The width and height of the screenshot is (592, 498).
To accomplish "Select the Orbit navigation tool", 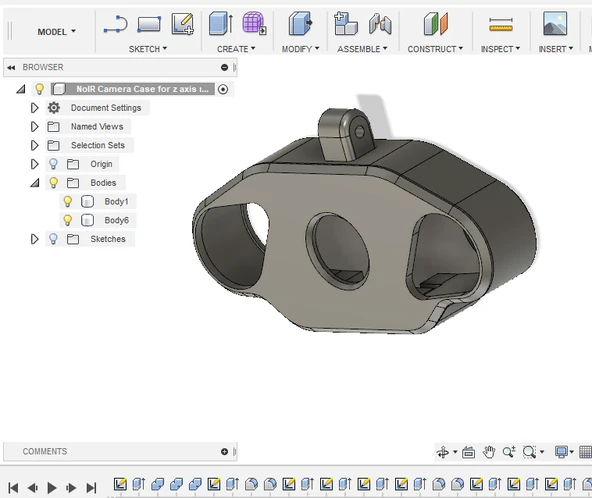I will coord(442,452).
